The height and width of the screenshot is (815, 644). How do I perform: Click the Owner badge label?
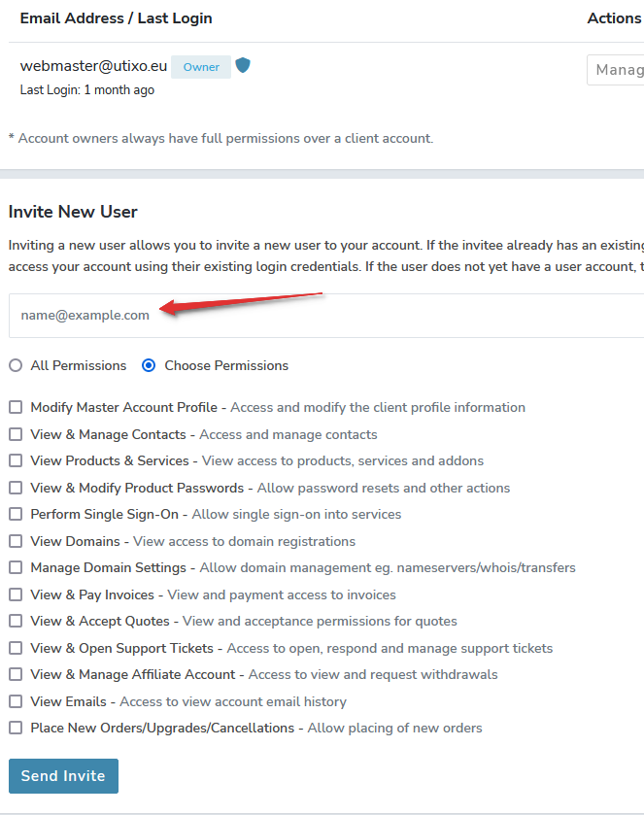click(201, 67)
